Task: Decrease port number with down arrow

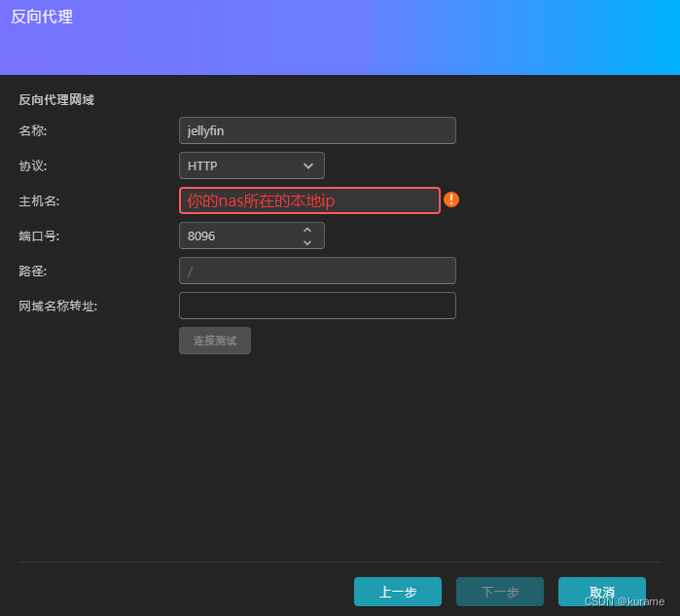Action: pos(307,242)
